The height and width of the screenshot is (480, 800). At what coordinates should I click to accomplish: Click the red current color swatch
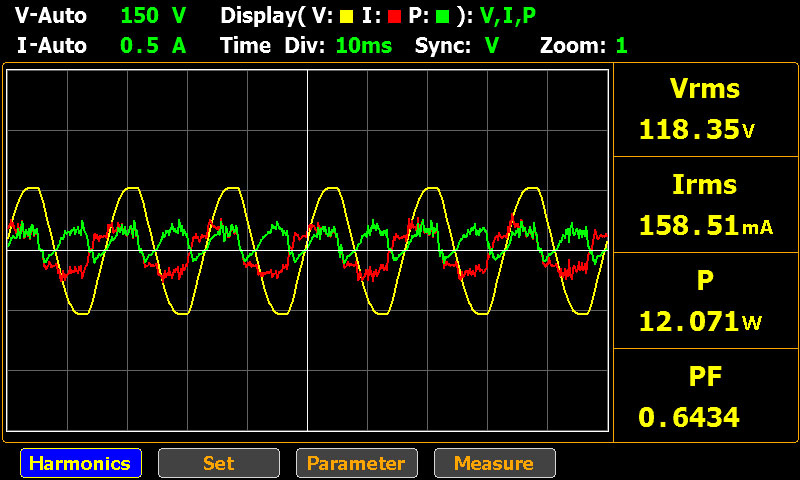[394, 17]
